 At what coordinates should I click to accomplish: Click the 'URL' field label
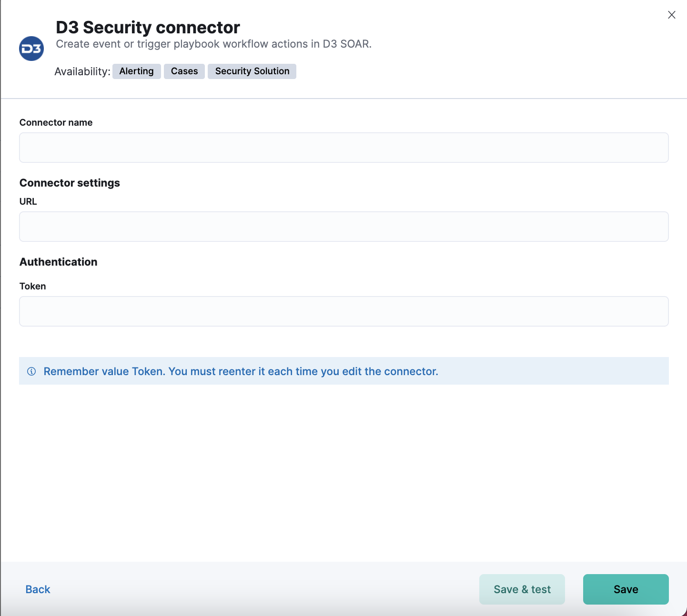pyautogui.click(x=28, y=201)
